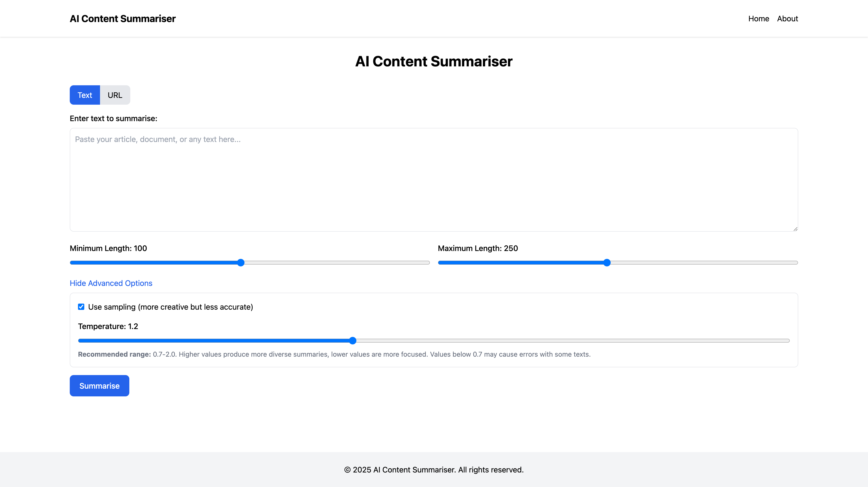Click the "Enter text to summarise" label

pyautogui.click(x=113, y=119)
